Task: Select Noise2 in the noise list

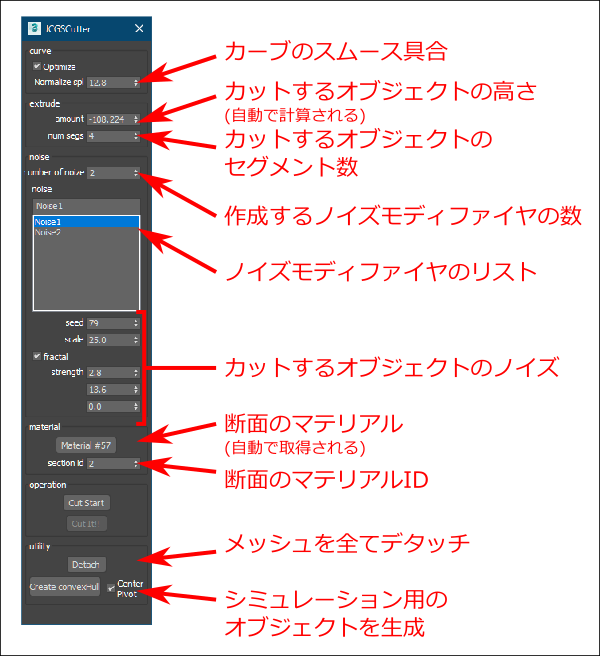Action: pyautogui.click(x=86, y=232)
